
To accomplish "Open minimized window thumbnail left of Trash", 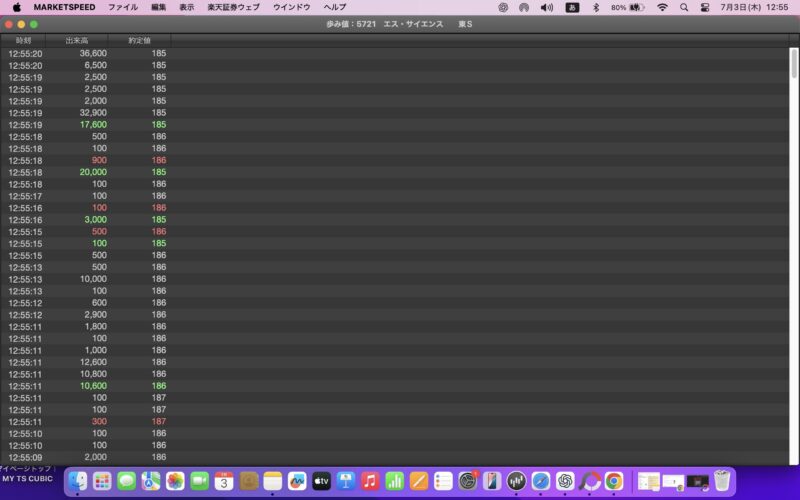I will point(697,481).
